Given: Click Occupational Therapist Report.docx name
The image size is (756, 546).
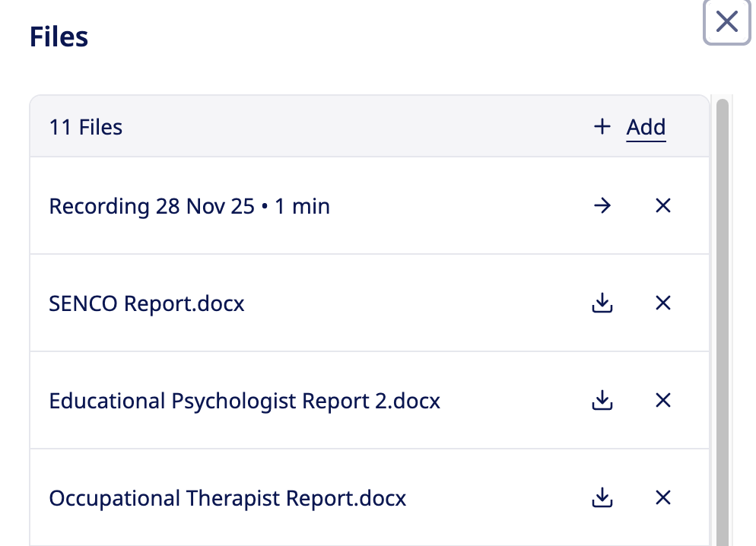Looking at the screenshot, I should [x=227, y=498].
